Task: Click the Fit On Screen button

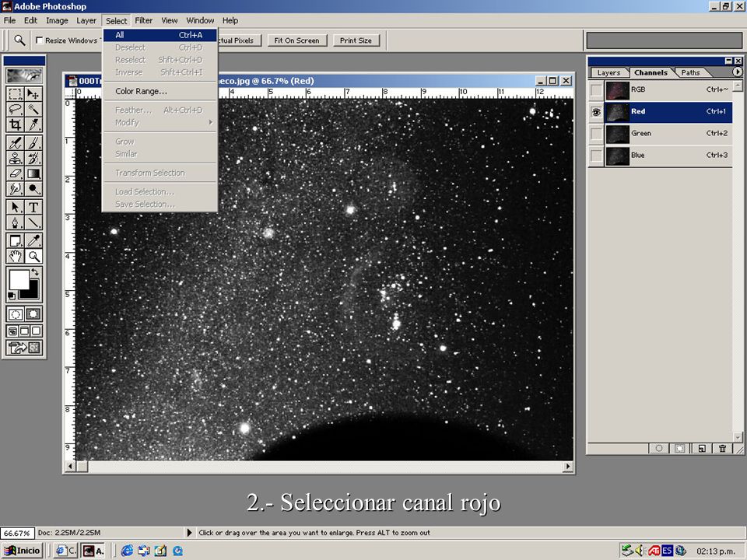Action: click(x=296, y=40)
